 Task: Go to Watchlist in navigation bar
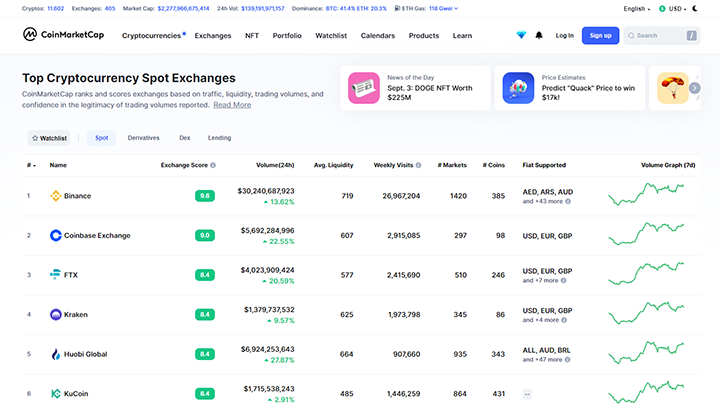pyautogui.click(x=331, y=35)
